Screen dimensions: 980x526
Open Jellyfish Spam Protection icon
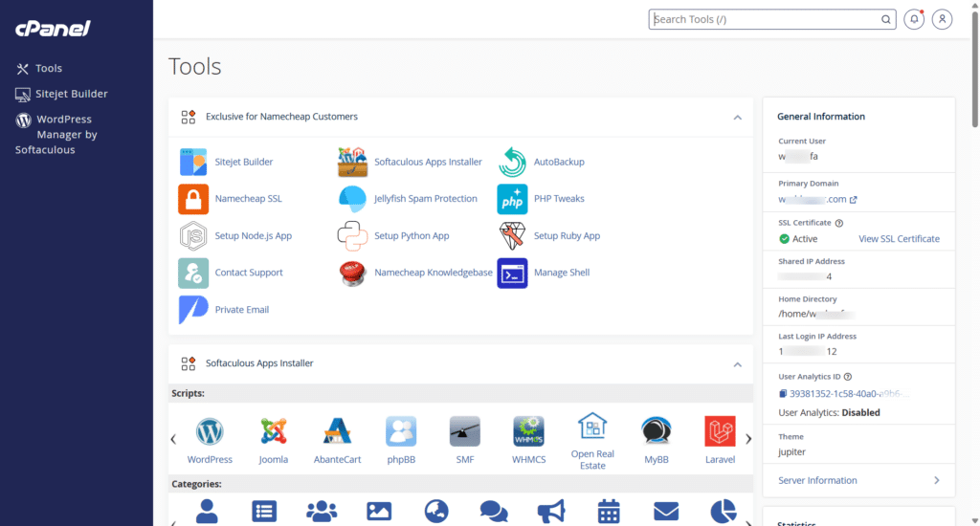(x=352, y=199)
